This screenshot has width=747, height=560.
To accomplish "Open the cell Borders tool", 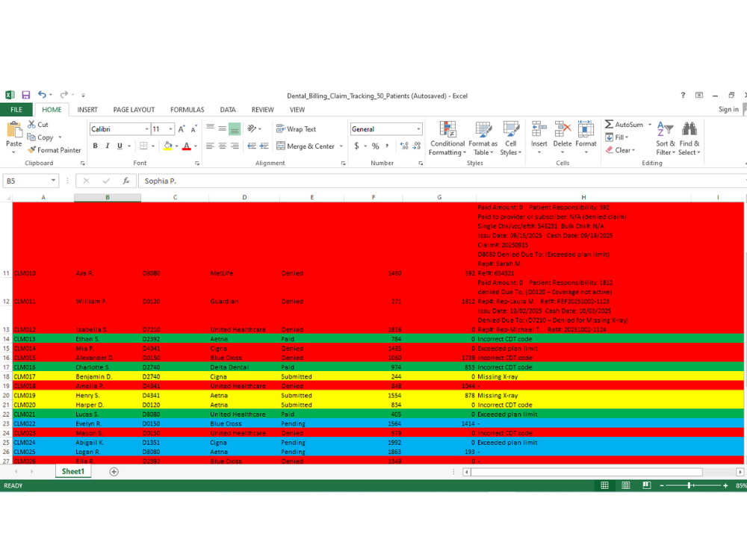I will [143, 146].
